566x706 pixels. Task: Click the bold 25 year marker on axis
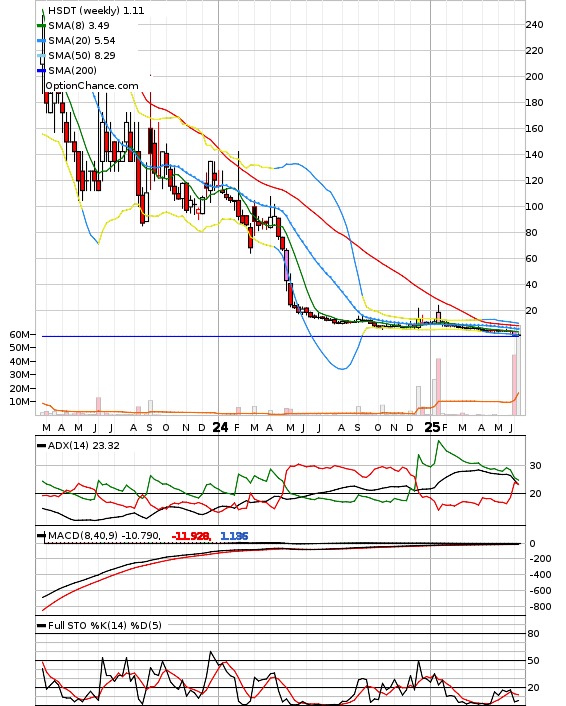432,427
